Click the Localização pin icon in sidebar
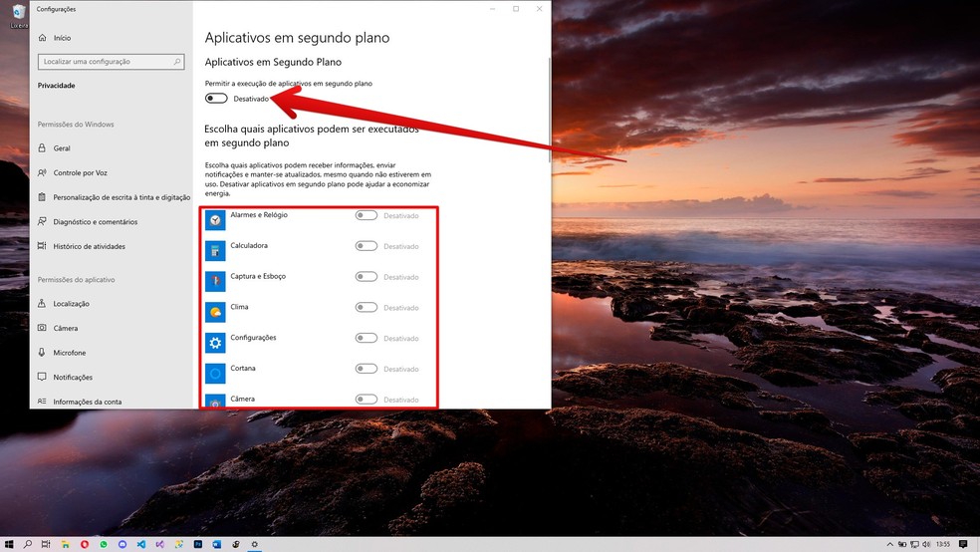 pyautogui.click(x=42, y=303)
